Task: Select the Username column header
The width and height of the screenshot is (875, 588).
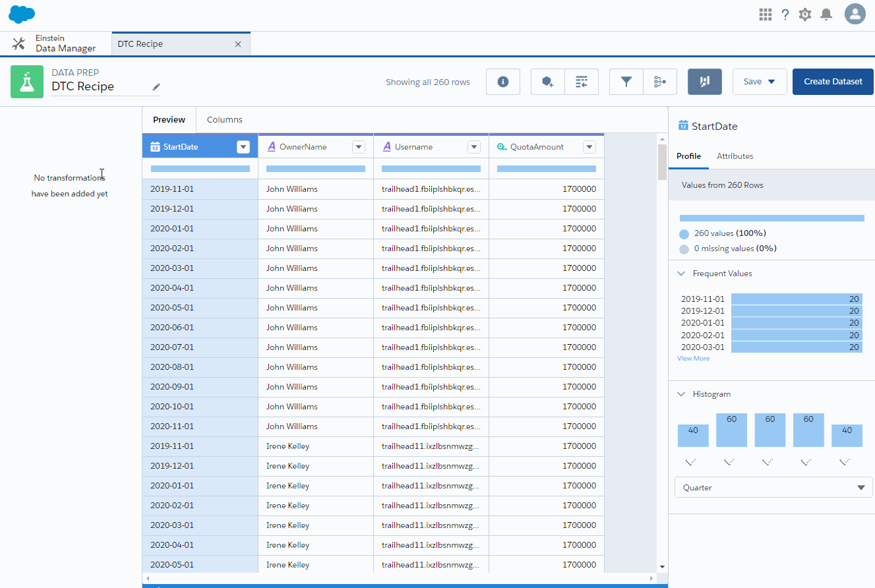Action: [431, 146]
